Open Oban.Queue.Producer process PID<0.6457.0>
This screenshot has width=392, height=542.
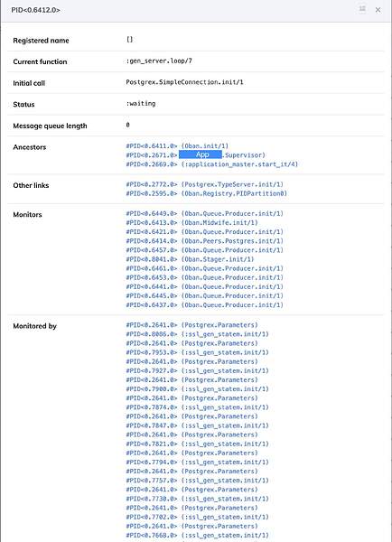pyautogui.click(x=204, y=250)
